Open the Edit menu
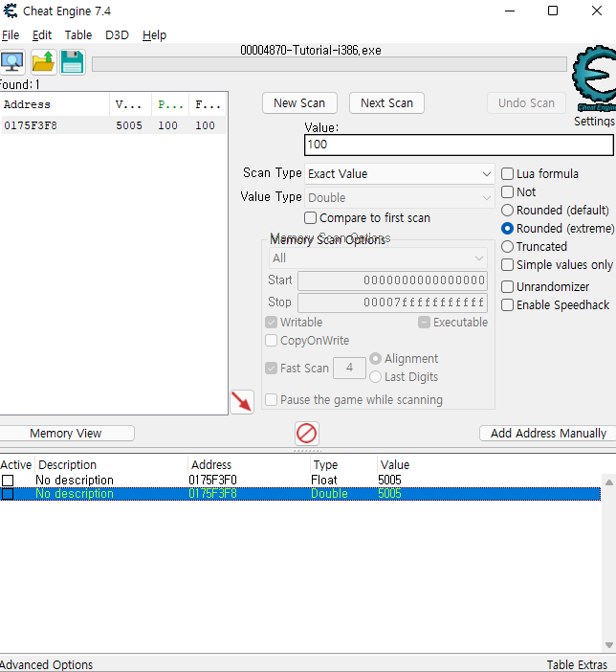This screenshot has height=672, width=616. pos(42,35)
